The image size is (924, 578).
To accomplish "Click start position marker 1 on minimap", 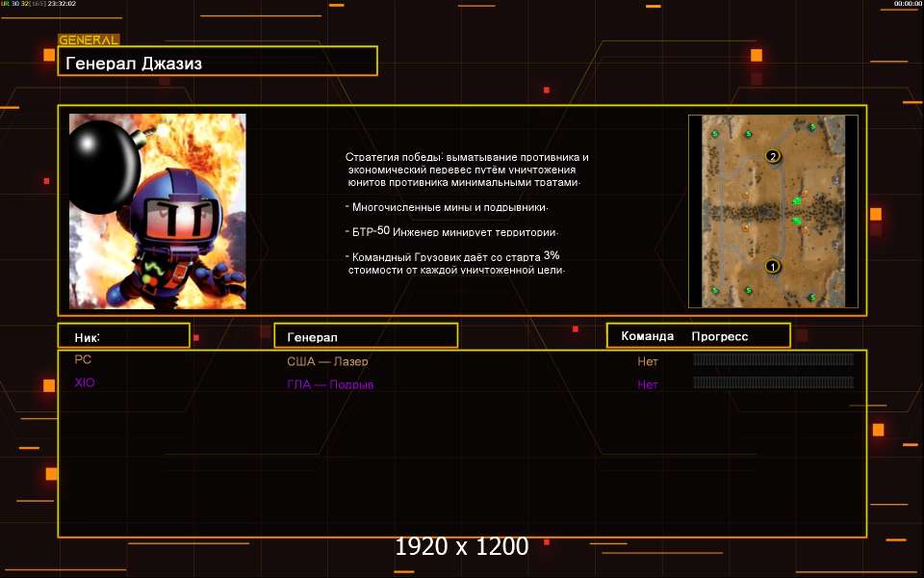I will [771, 266].
